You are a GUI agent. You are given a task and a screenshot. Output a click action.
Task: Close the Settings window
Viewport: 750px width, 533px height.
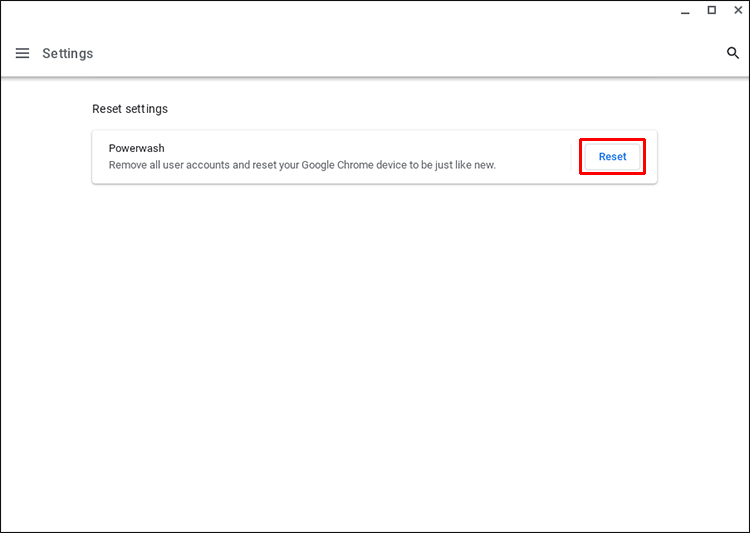[738, 10]
